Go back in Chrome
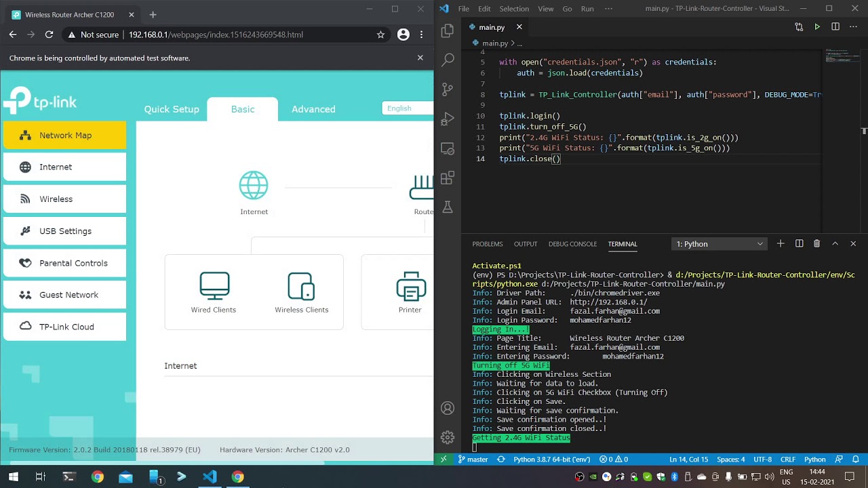The image size is (868, 488). (x=13, y=35)
